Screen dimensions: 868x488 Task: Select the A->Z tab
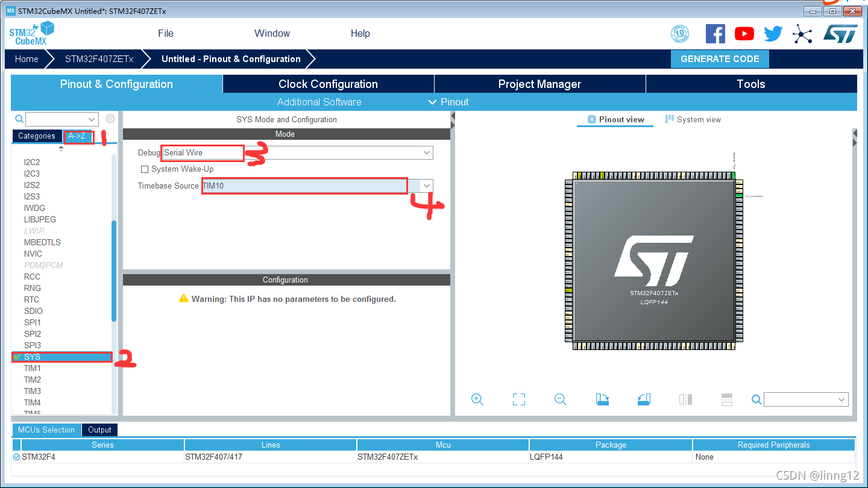pos(77,136)
